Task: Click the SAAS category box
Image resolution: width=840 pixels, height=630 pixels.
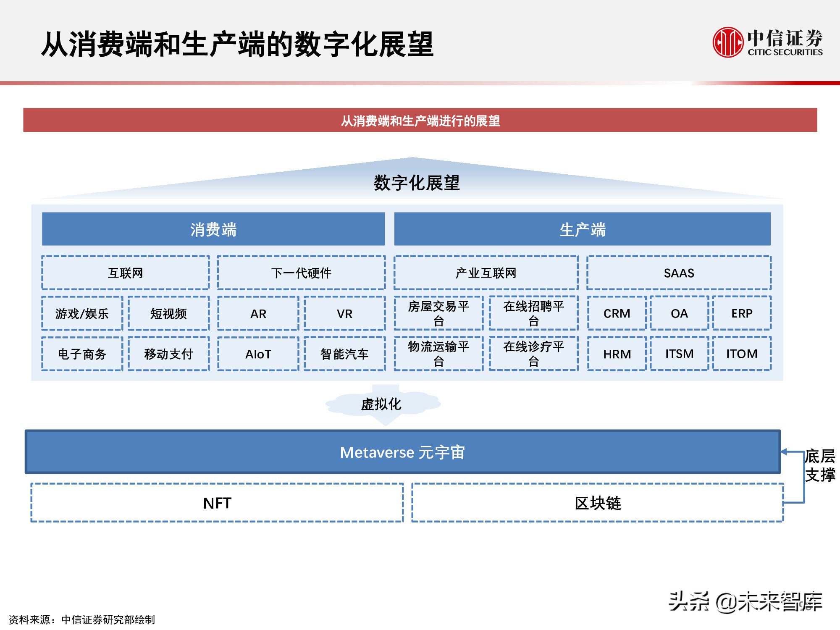Action: tap(679, 273)
